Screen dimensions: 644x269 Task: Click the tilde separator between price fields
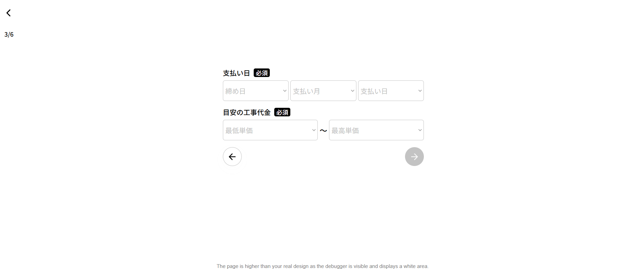[323, 130]
